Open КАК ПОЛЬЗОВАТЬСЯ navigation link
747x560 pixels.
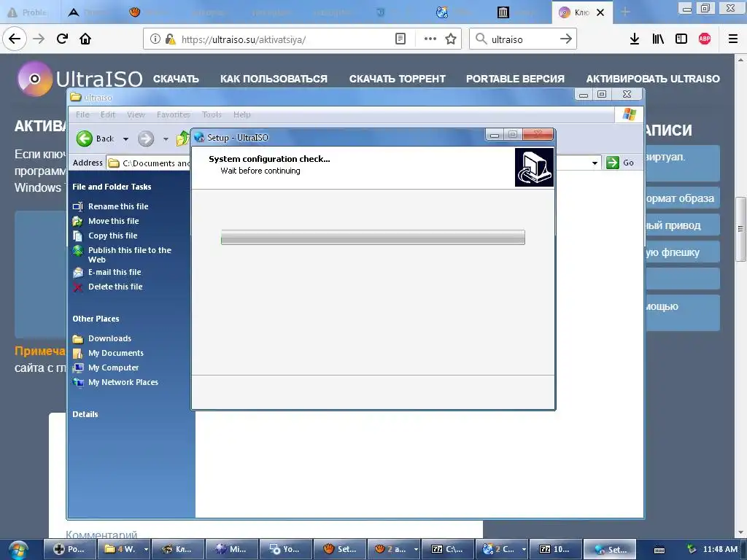click(x=274, y=79)
